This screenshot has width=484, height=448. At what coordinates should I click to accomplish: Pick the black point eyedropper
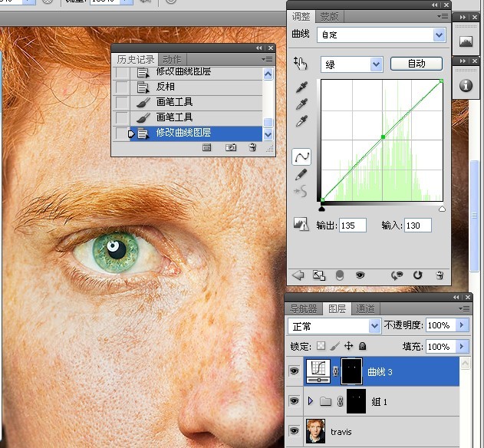click(x=301, y=87)
